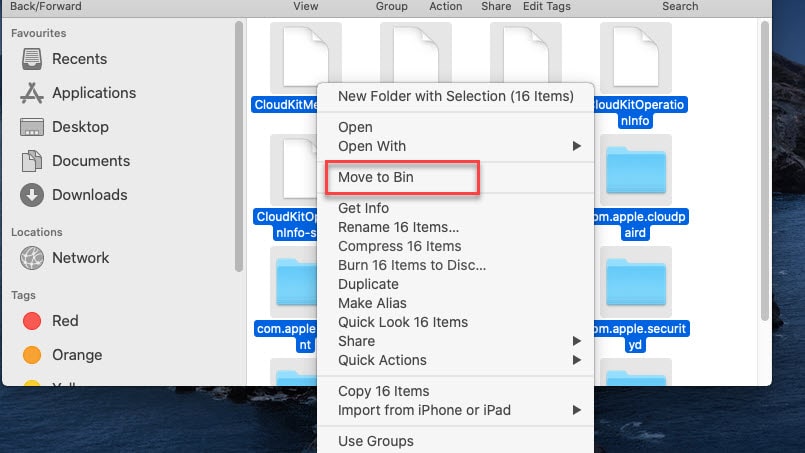Choose Open from context menu
The width and height of the screenshot is (805, 453).
(x=455, y=127)
